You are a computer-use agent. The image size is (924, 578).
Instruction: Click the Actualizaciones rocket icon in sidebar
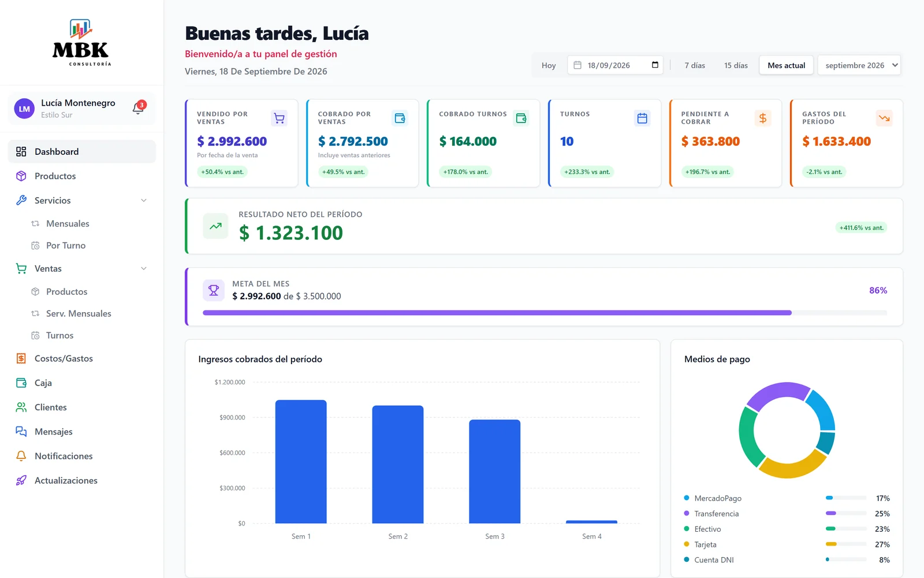pyautogui.click(x=21, y=480)
